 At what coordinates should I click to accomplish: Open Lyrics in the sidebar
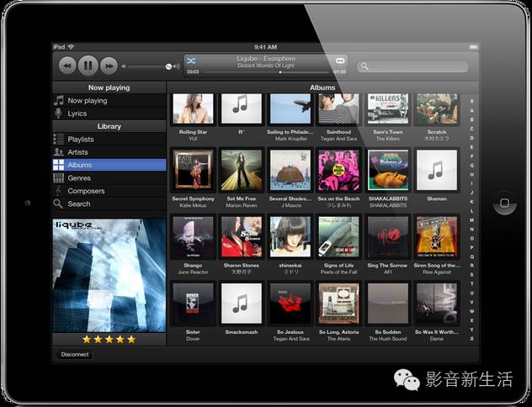[109, 114]
